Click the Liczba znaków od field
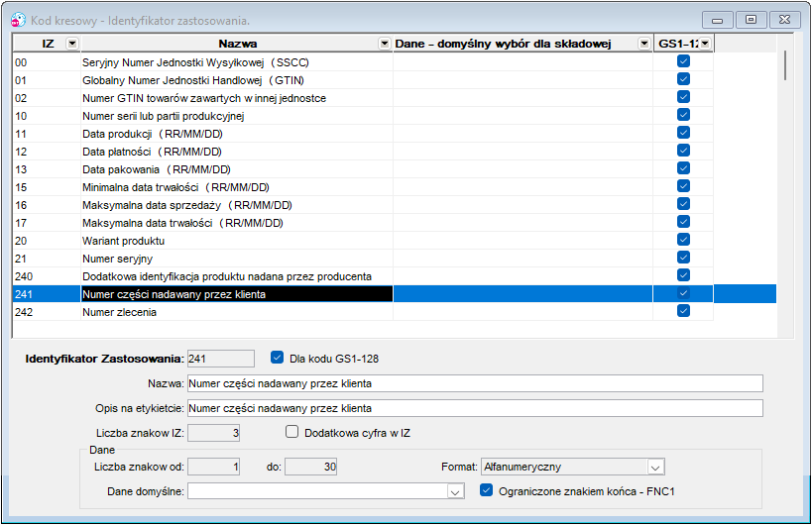Screen dimensions: 812x525 pos(213,468)
